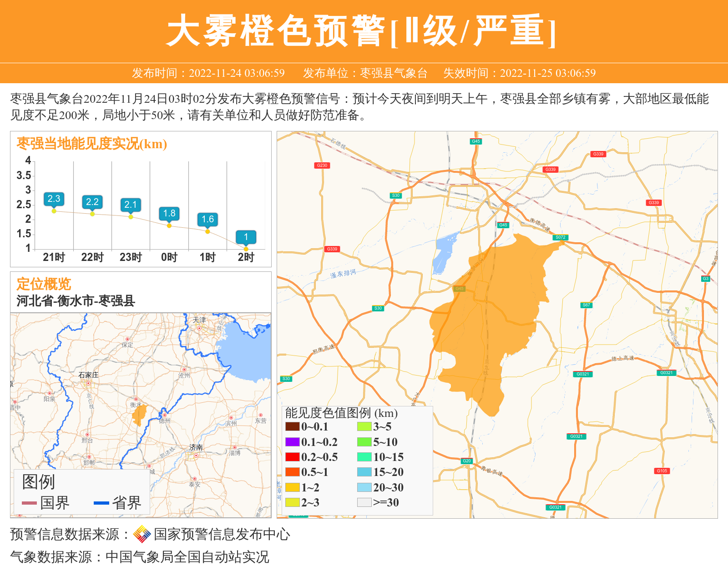The image size is (728, 571).
Task: Click the 定位概览 section heading
Action: tap(44, 284)
